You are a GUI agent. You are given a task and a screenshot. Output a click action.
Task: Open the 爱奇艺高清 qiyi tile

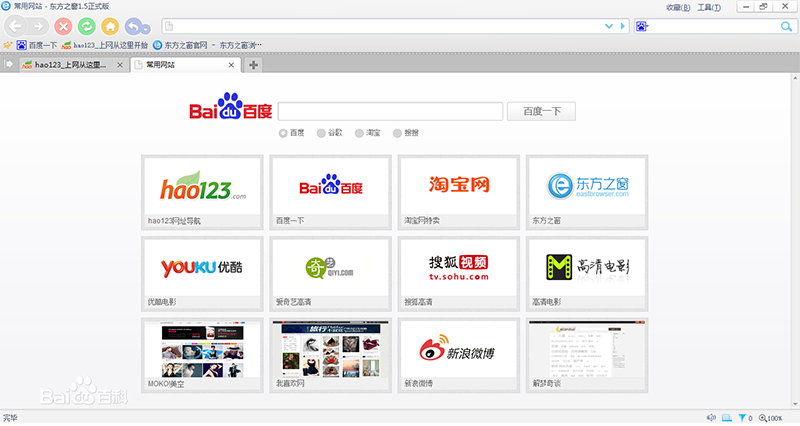pyautogui.click(x=331, y=274)
